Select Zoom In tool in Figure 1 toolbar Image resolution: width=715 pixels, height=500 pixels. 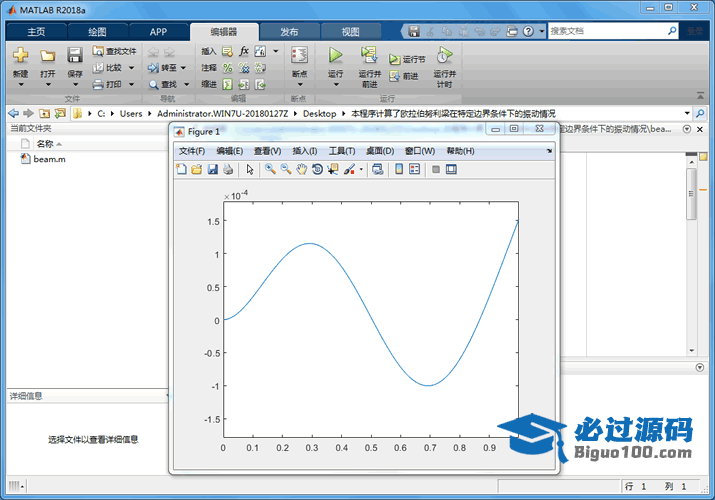tap(270, 169)
